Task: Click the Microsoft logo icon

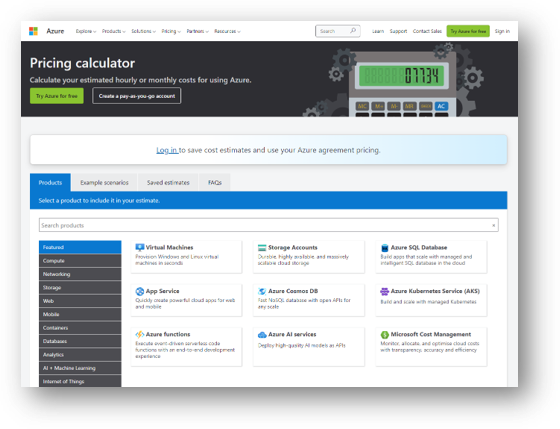Action: click(33, 31)
